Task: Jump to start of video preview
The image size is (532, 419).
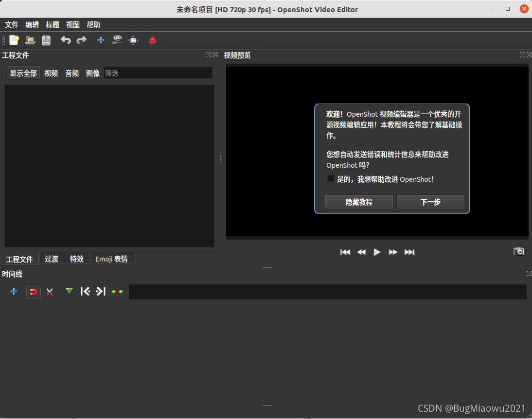Action: [x=345, y=252]
